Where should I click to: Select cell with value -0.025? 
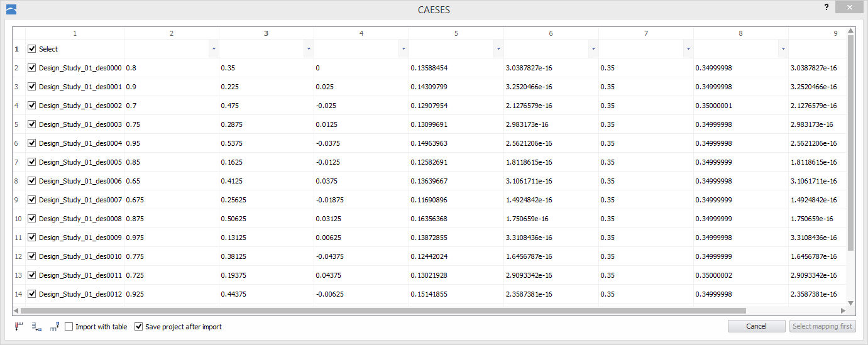pyautogui.click(x=361, y=106)
